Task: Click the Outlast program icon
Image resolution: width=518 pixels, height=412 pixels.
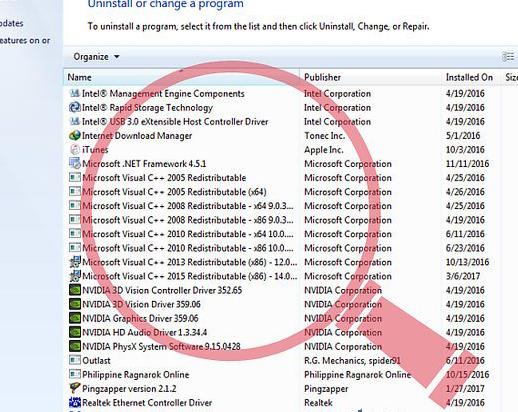Action: click(75, 360)
